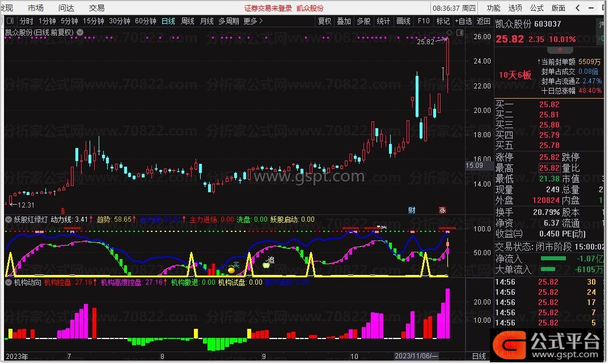The width and height of the screenshot is (609, 364).
Task: Click the 25.82 high price label on the chart
Action: point(425,41)
